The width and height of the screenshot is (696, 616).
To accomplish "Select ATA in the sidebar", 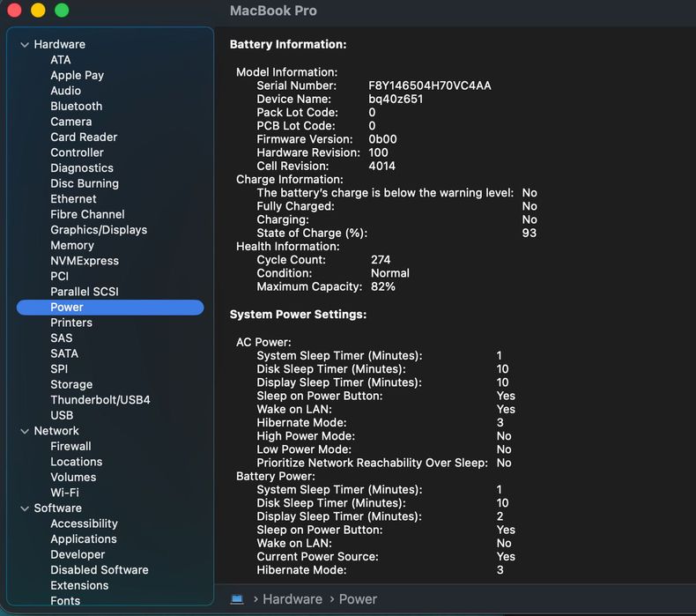I will pyautogui.click(x=61, y=60).
